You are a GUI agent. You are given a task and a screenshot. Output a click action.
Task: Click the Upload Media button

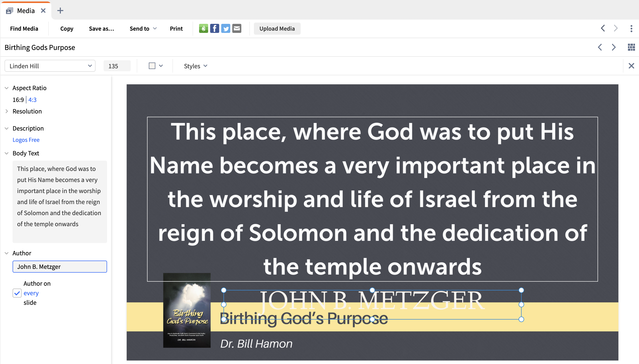coord(277,28)
